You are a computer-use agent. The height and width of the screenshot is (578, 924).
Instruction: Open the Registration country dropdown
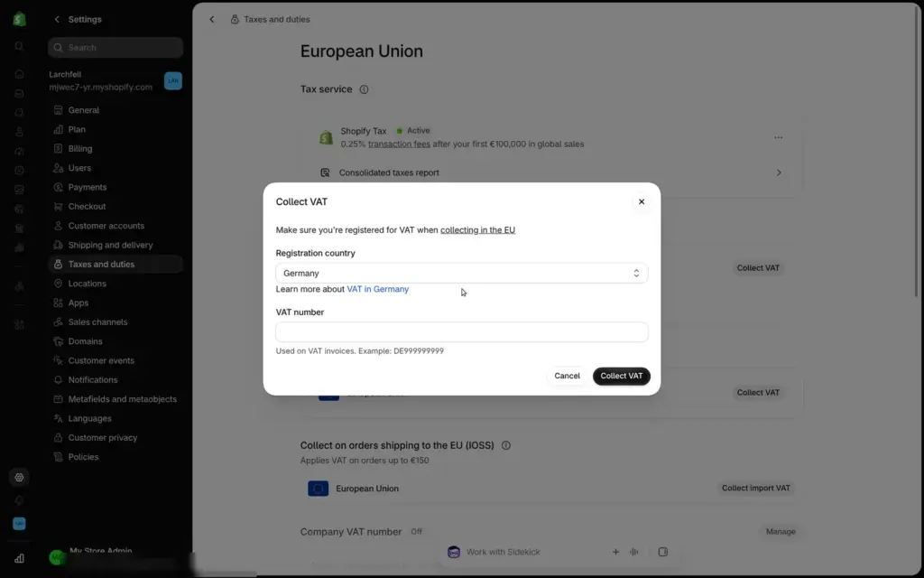coord(461,273)
